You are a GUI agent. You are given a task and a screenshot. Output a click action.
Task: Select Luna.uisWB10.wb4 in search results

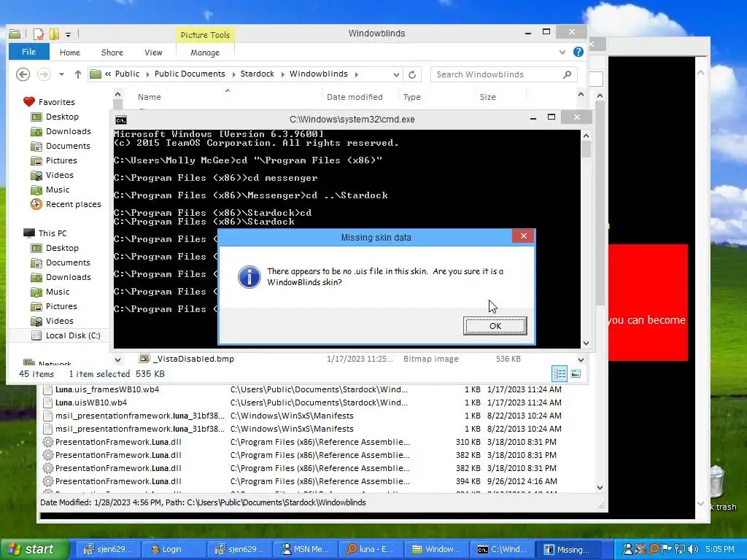pyautogui.click(x=91, y=402)
